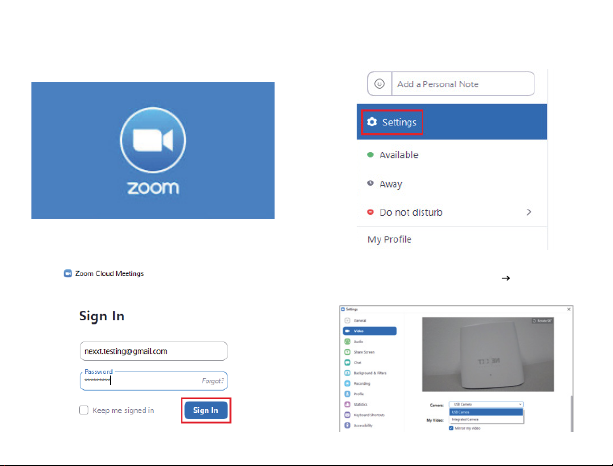Click the Chat tab label in Settings

pyautogui.click(x=357, y=362)
